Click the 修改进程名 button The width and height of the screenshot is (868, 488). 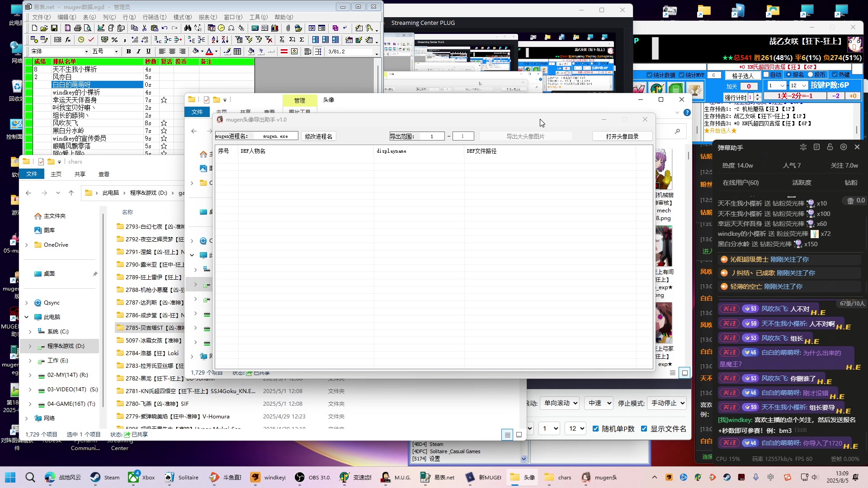click(x=318, y=136)
